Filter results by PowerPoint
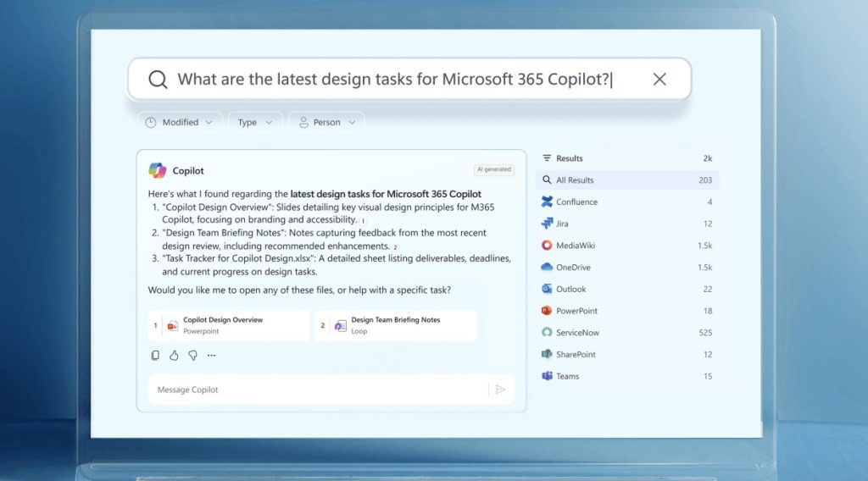The width and height of the screenshot is (868, 481). pyautogui.click(x=627, y=311)
